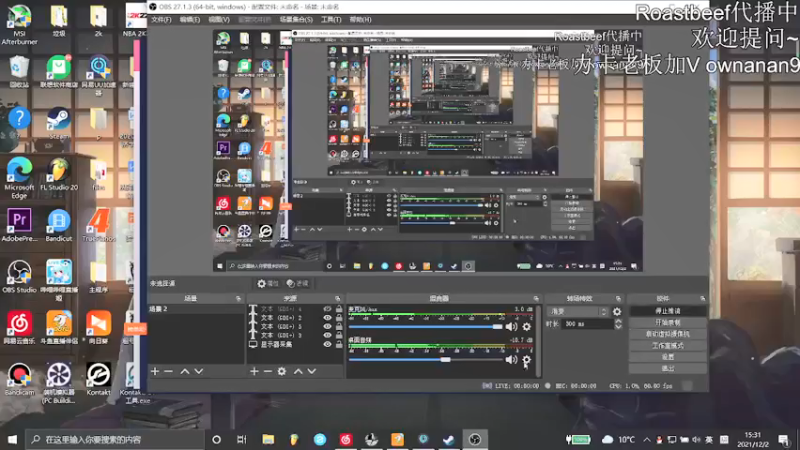Open the Scene Collection (S) menu
This screenshot has height=450, width=800.
pos(296,19)
